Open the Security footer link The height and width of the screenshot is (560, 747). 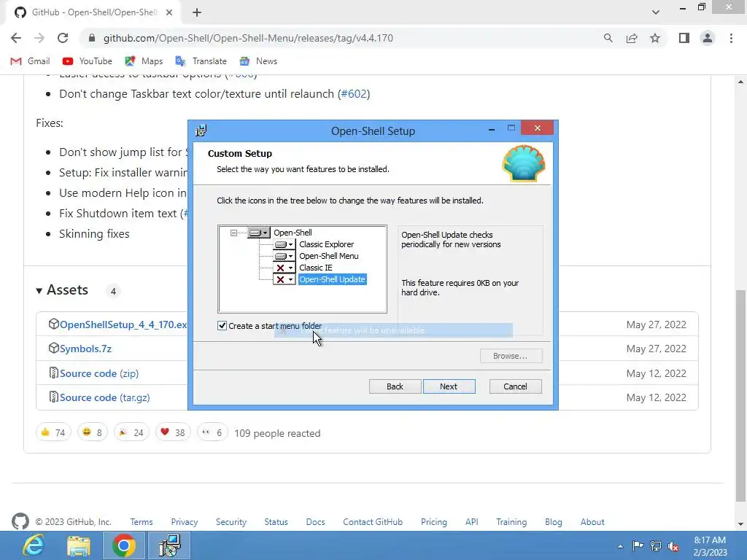(231, 522)
